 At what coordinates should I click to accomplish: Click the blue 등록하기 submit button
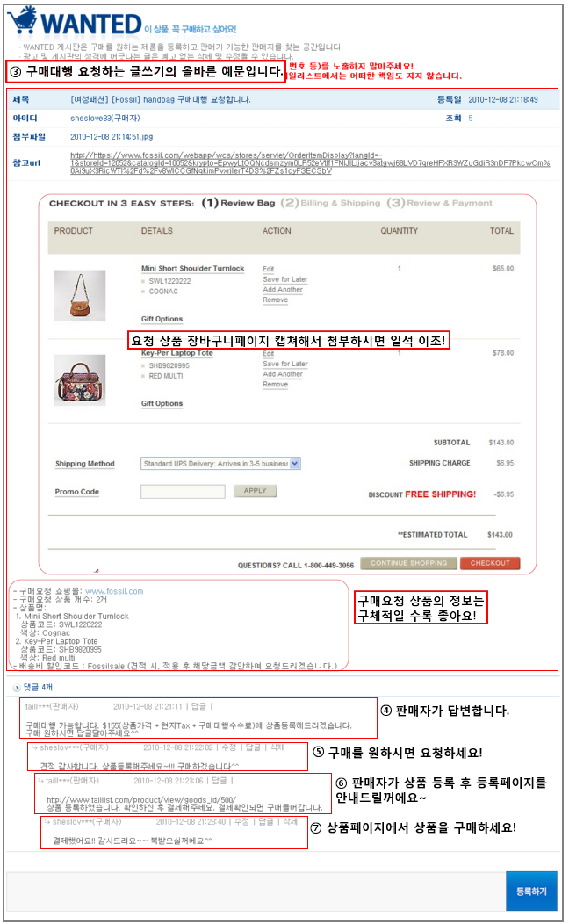[531, 892]
